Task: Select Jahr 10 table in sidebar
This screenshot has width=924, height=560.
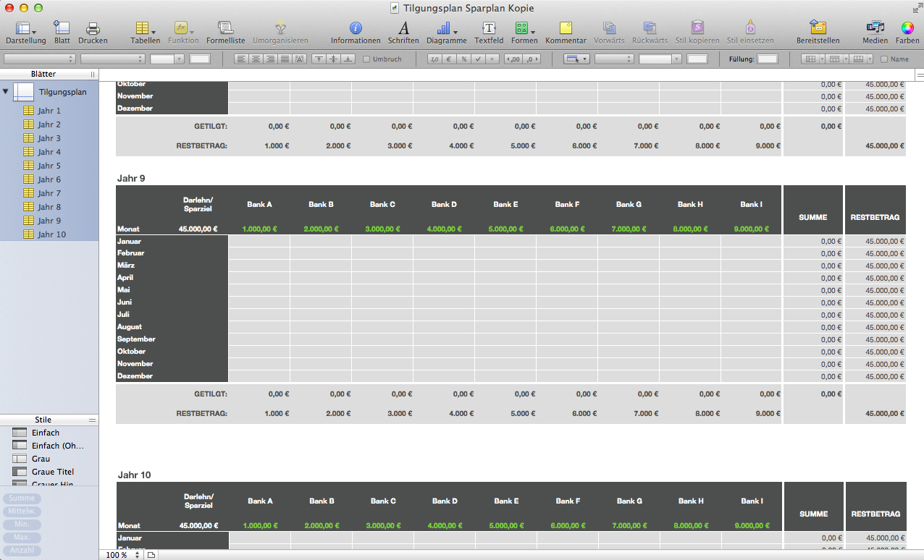Action: pos(51,234)
